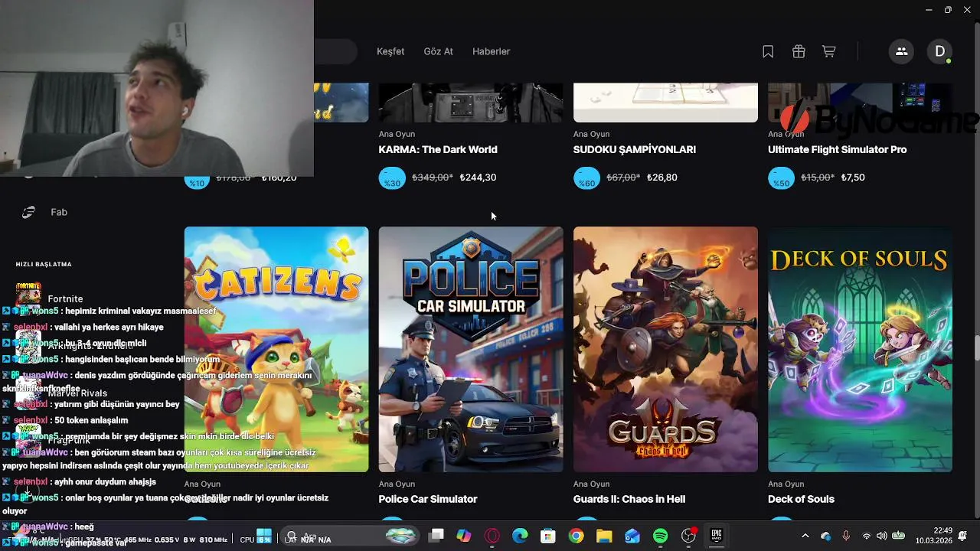Open the Windows Start menu
This screenshot has height=551, width=980.
click(264, 536)
